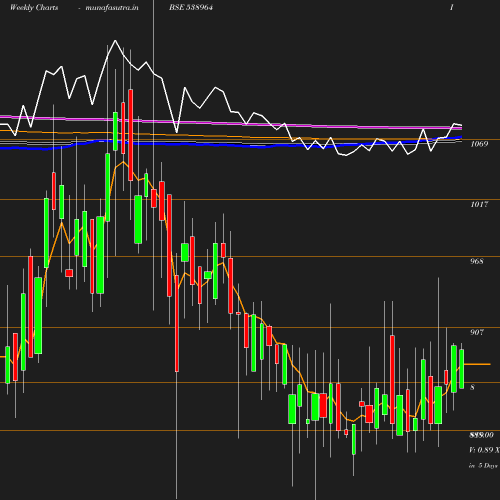
Task: Click the 1069 price level label
Action: tap(479, 144)
